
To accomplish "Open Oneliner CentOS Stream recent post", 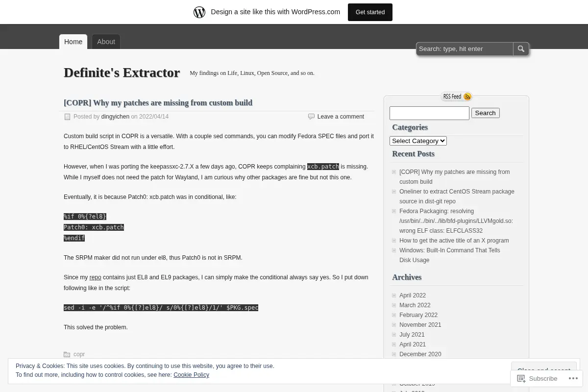I will [457, 196].
